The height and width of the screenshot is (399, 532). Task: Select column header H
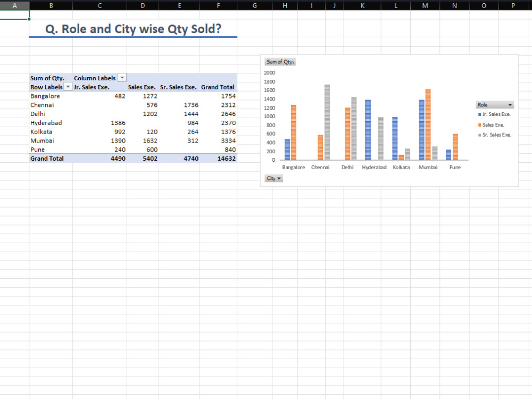(x=285, y=5)
